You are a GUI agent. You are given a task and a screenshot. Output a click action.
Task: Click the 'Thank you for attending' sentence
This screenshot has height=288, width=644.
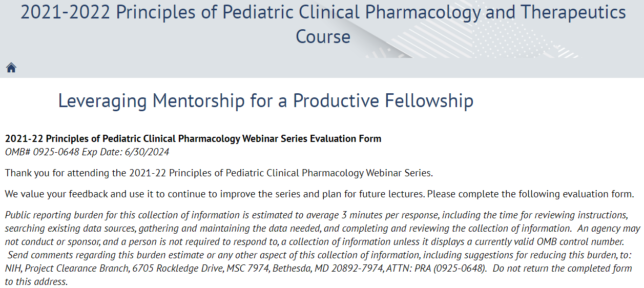(219, 173)
